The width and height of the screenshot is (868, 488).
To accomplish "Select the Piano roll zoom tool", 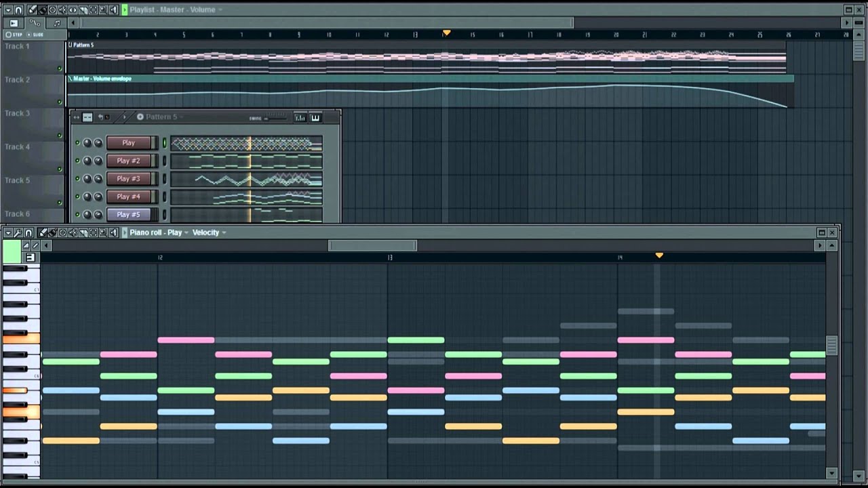I will point(103,232).
